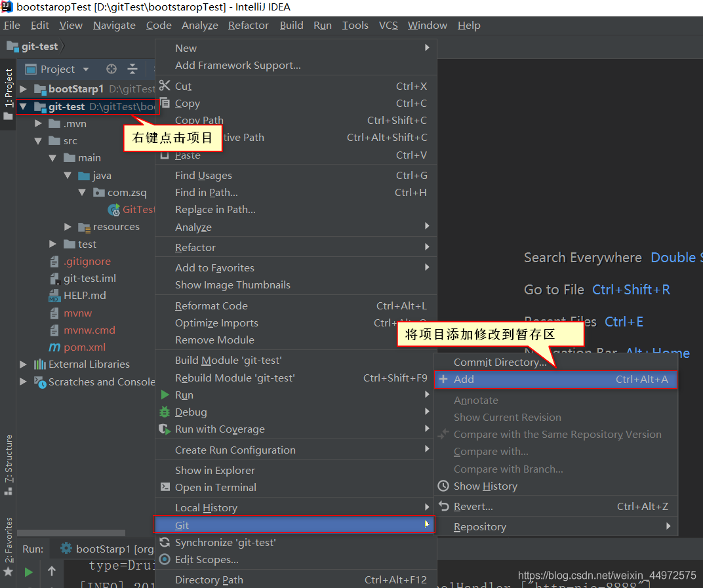Collapse the git-test project node
Viewport: 703px width, 588px height.
[24, 106]
